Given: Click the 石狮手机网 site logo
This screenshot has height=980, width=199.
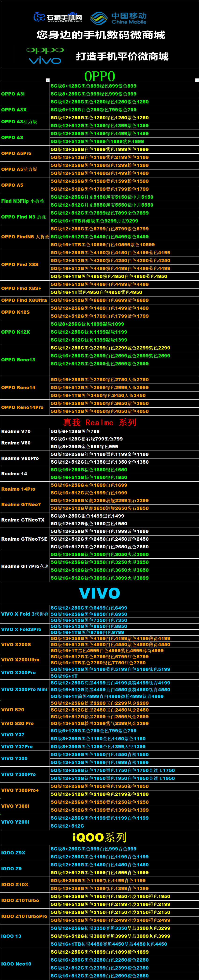Looking at the screenshot, I should pyautogui.click(x=58, y=17).
